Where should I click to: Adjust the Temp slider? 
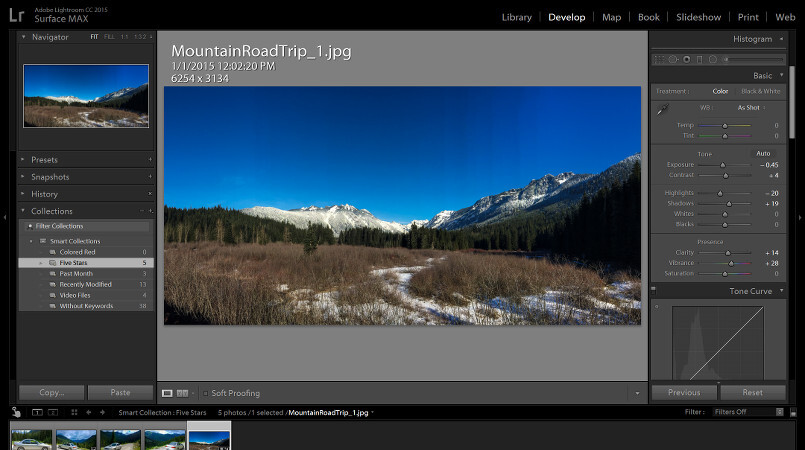(725, 125)
